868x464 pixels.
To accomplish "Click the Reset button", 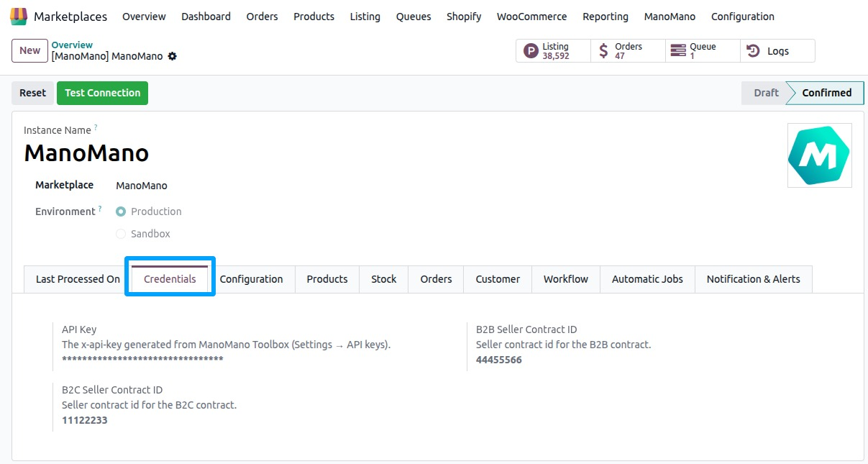I will click(32, 93).
